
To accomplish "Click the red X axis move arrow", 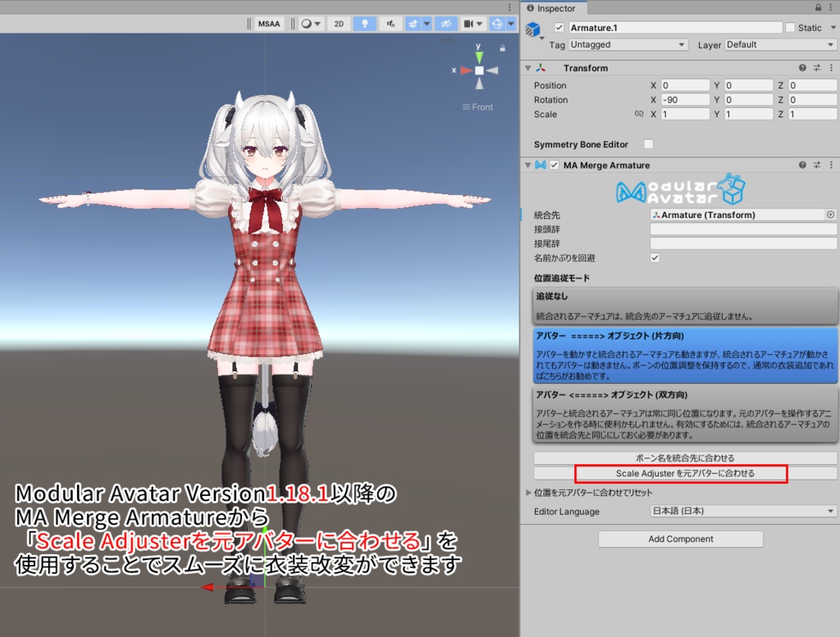I will (x=208, y=587).
